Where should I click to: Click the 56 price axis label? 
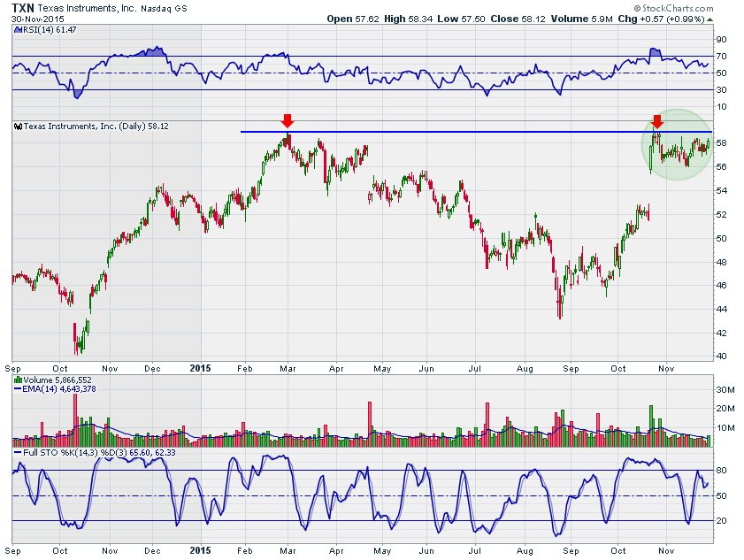721,166
